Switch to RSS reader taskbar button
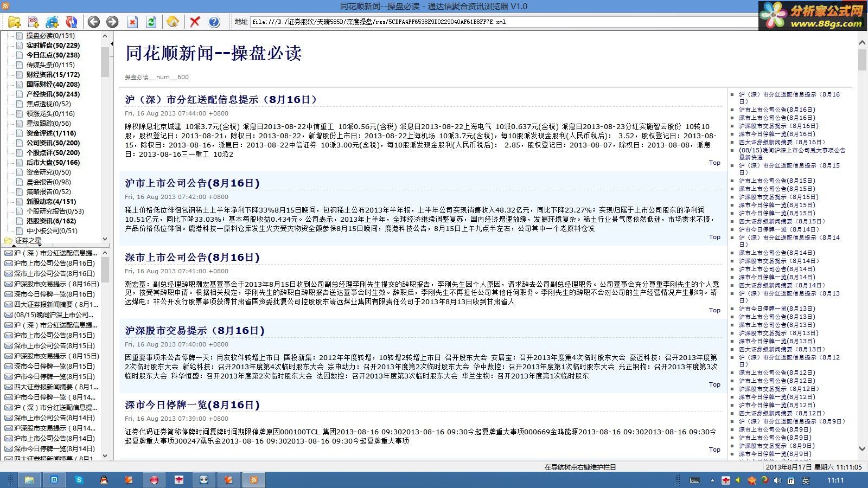This screenshot has height=488, width=868. point(254,480)
